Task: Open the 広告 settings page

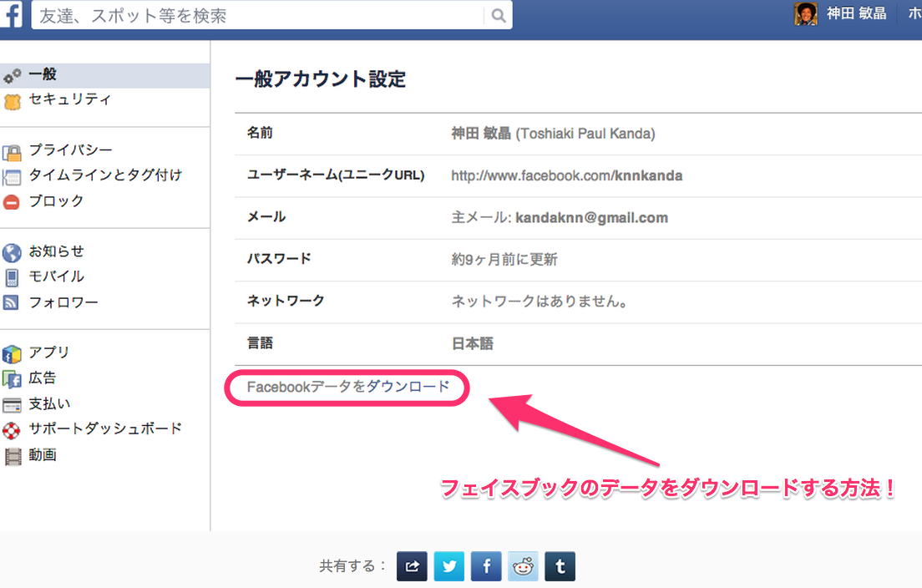Action: click(x=43, y=378)
